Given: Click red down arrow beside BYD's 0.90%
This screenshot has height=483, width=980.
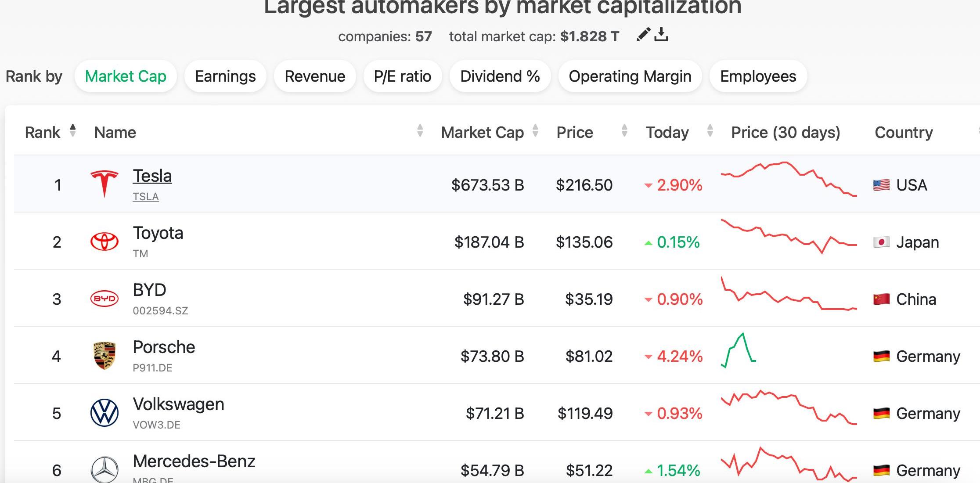Looking at the screenshot, I should 648,300.
